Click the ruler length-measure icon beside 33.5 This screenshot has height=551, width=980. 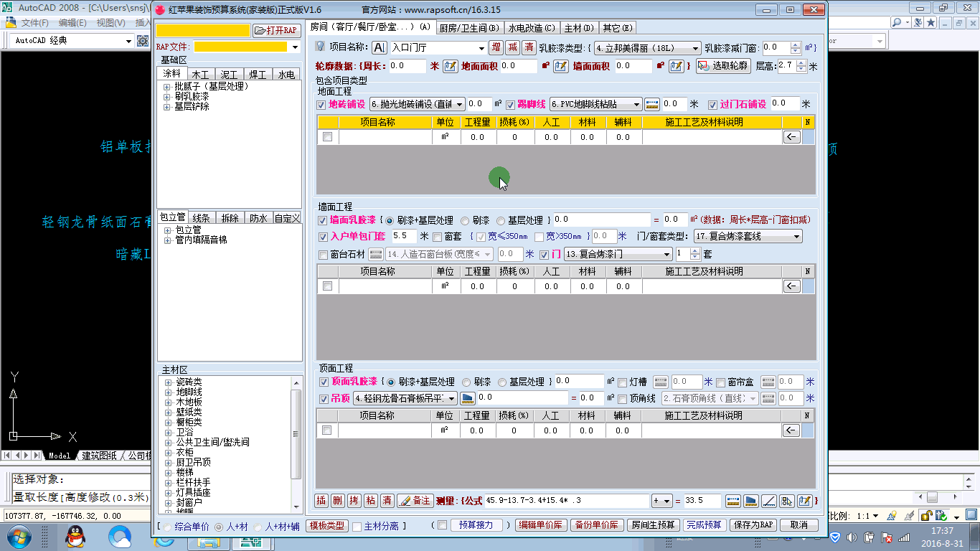coord(732,501)
